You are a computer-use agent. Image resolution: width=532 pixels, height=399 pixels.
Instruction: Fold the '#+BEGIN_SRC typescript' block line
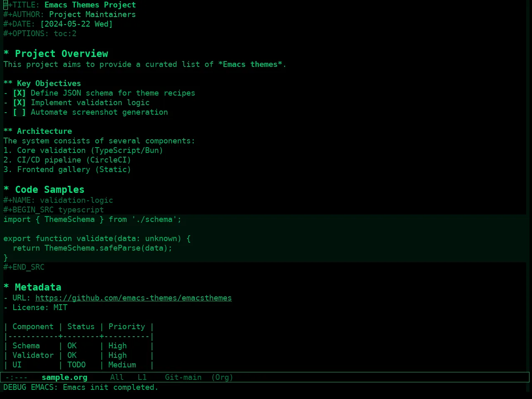pyautogui.click(x=54, y=210)
